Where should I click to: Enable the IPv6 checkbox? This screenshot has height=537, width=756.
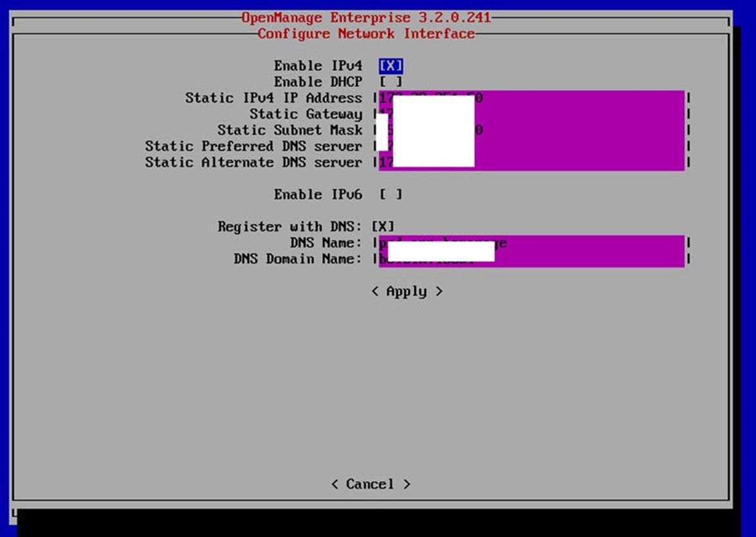click(391, 194)
